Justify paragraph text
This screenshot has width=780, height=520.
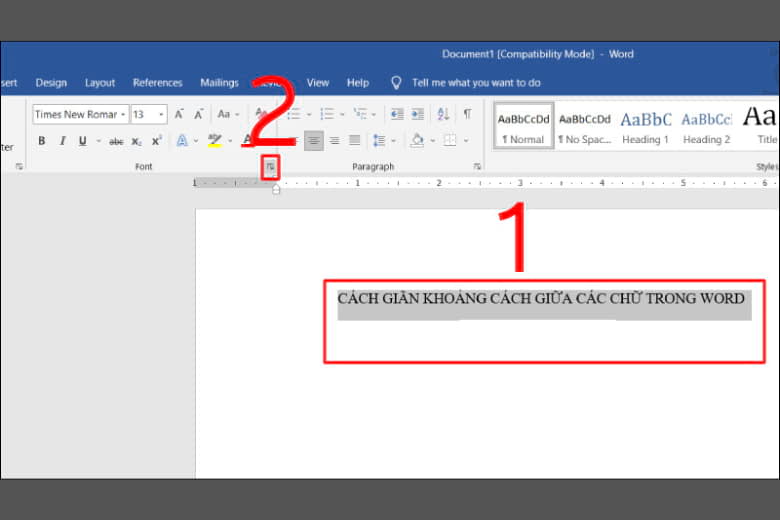(x=355, y=141)
